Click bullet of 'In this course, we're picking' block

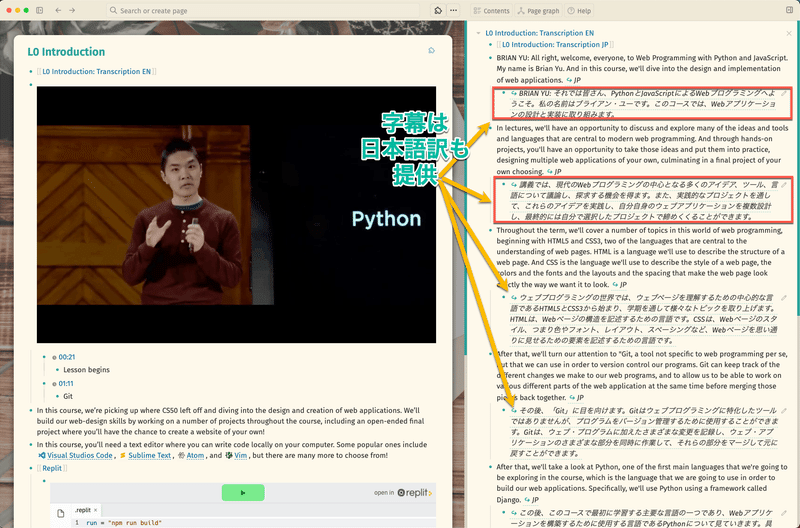(31, 411)
